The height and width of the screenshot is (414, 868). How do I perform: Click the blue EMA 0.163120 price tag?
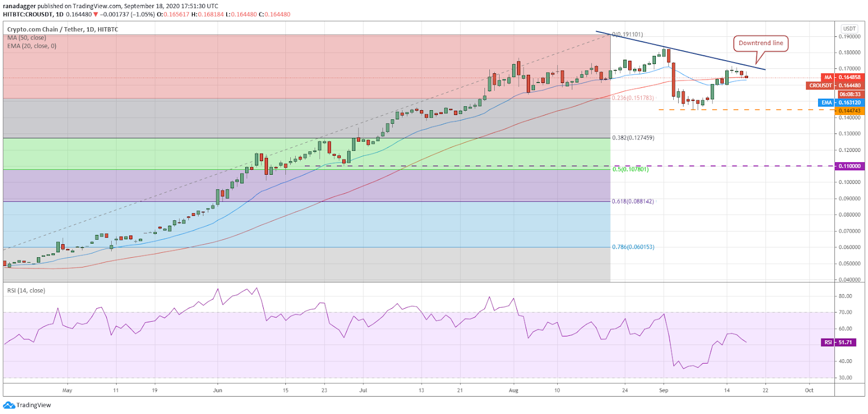point(841,103)
